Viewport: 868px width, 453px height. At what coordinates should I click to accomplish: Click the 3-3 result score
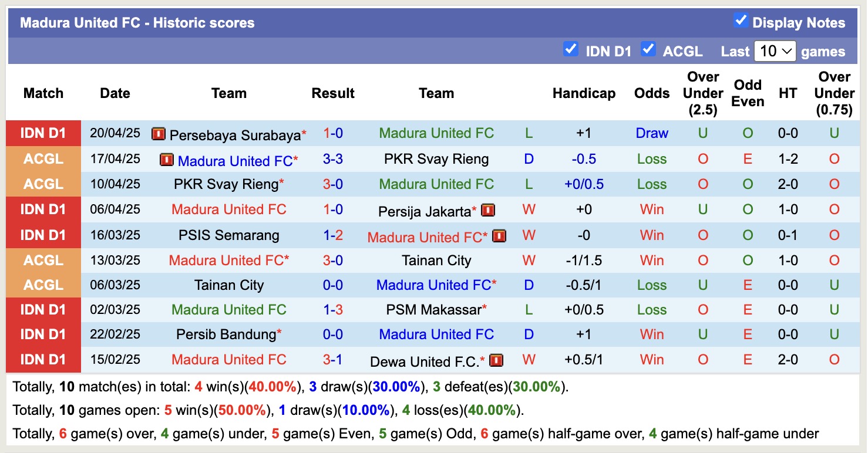(333, 159)
